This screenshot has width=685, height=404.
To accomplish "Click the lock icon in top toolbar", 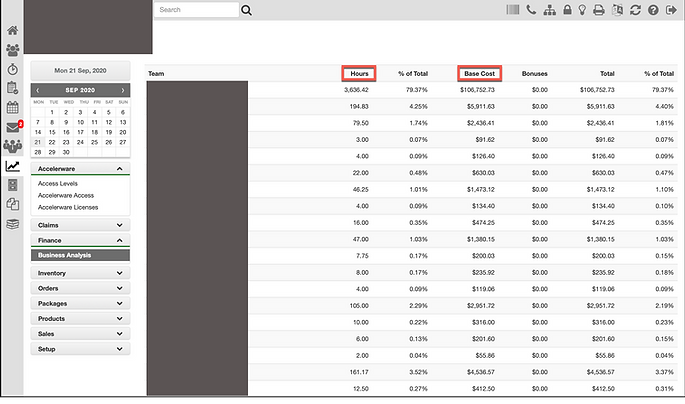I will pyautogui.click(x=566, y=10).
